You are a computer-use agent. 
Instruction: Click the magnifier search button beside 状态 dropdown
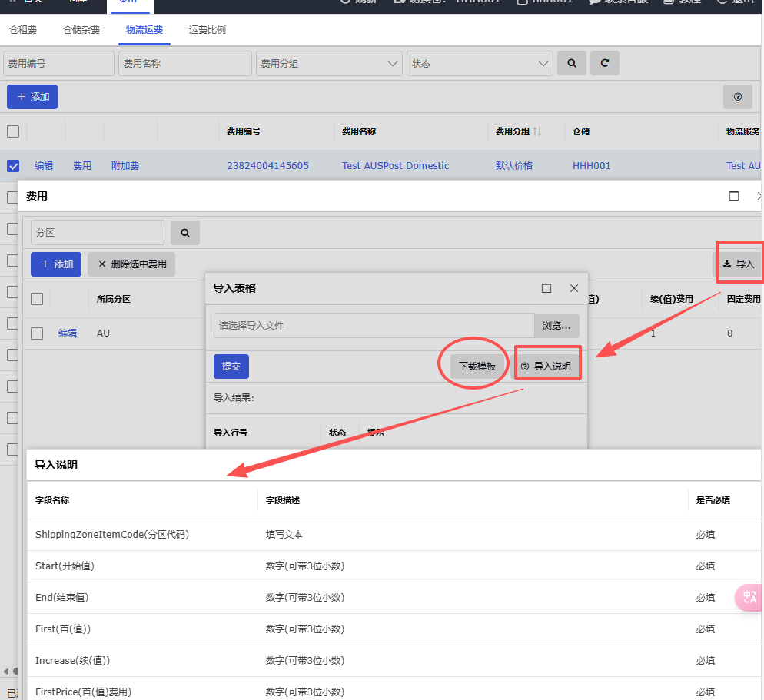tap(571, 64)
